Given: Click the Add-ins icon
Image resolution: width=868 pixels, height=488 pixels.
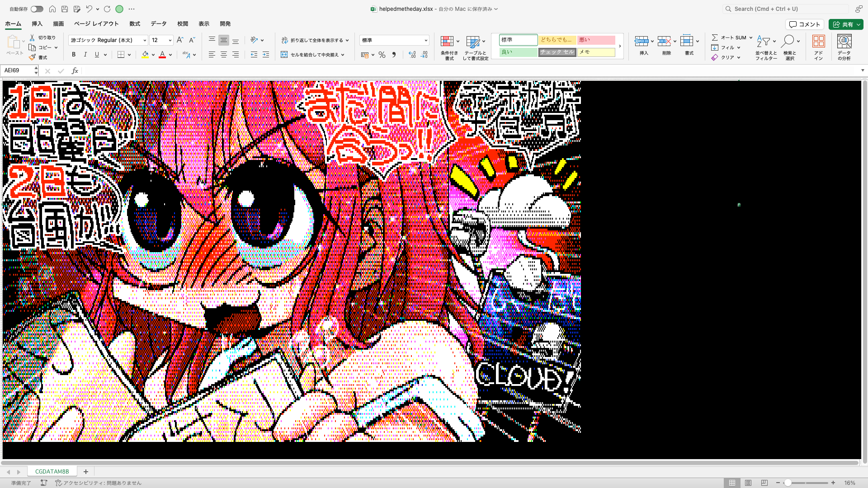Looking at the screenshot, I should 819,42.
